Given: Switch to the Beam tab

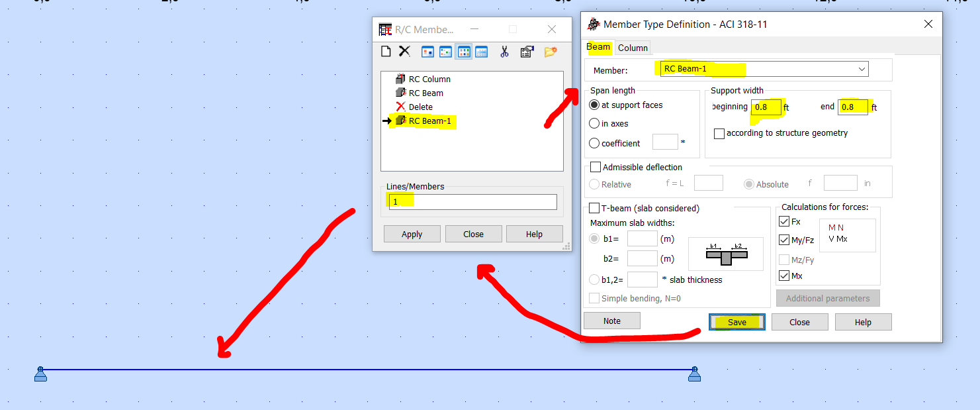Looking at the screenshot, I should point(598,47).
